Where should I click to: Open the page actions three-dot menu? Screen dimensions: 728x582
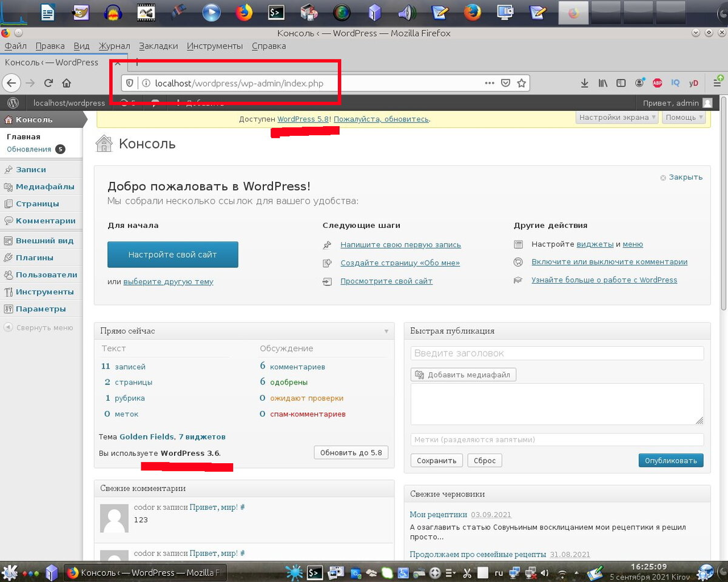(x=490, y=83)
